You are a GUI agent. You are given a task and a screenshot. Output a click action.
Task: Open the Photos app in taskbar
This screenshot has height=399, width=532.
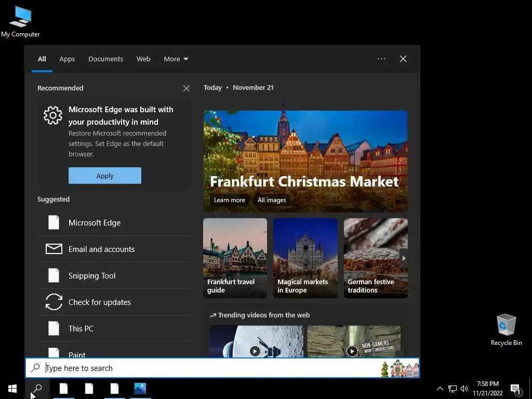click(x=140, y=389)
